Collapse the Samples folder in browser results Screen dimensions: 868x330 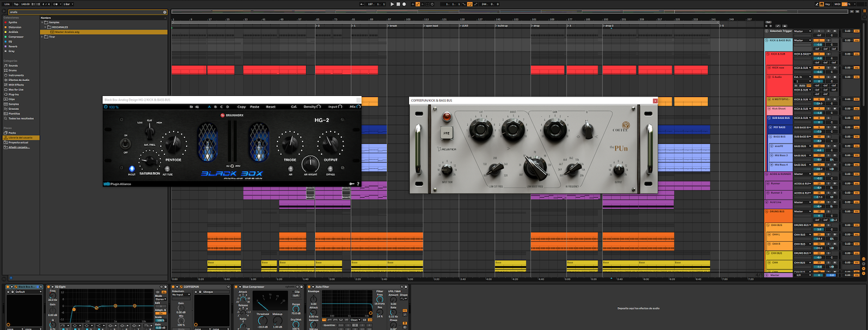[x=42, y=22]
